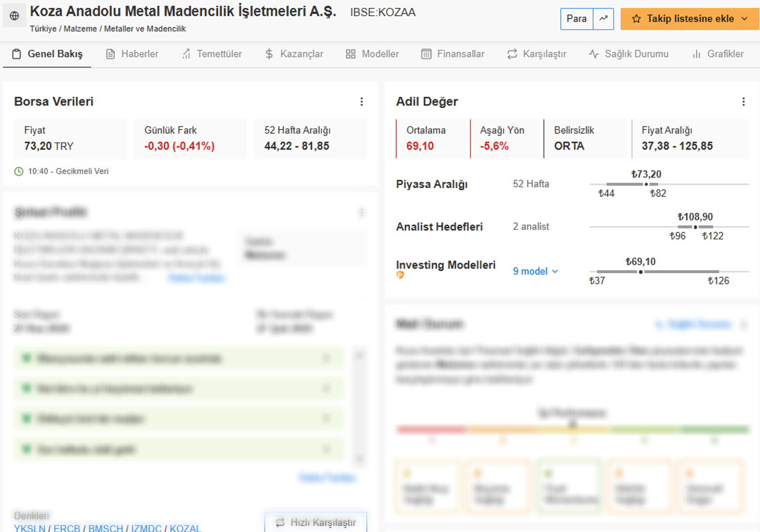This screenshot has height=532, width=760.
Task: Open the YKSLN peer link
Action: [29, 528]
